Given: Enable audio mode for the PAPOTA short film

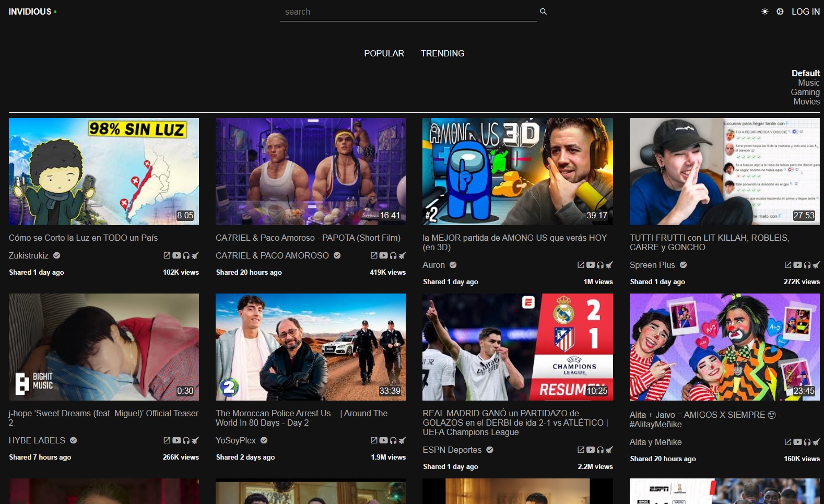Looking at the screenshot, I should point(393,255).
